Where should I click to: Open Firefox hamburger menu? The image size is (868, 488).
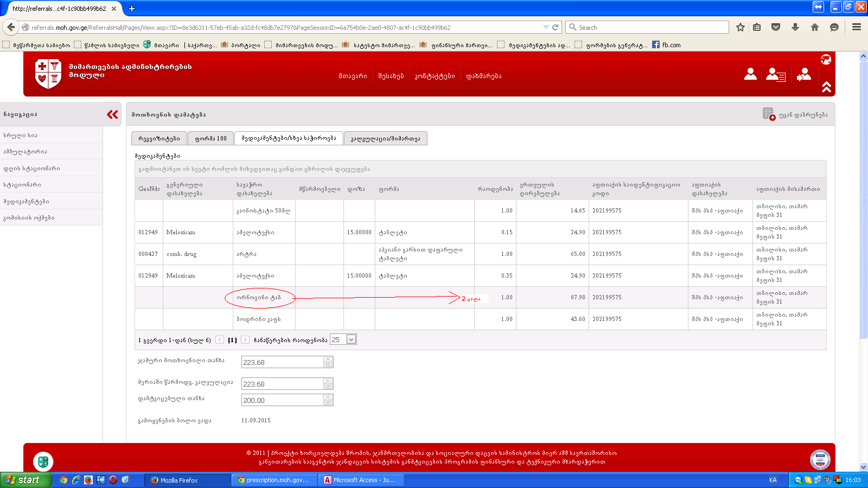point(857,27)
